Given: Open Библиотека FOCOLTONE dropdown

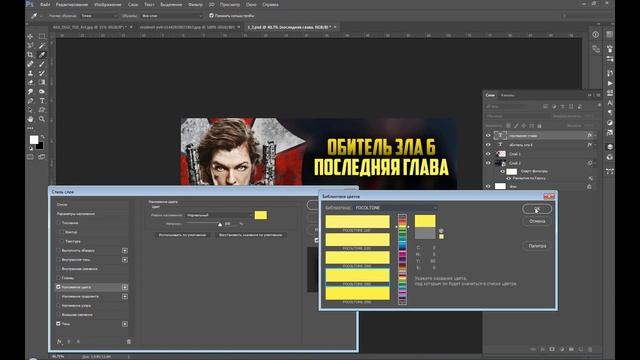Looking at the screenshot, I should pos(396,208).
